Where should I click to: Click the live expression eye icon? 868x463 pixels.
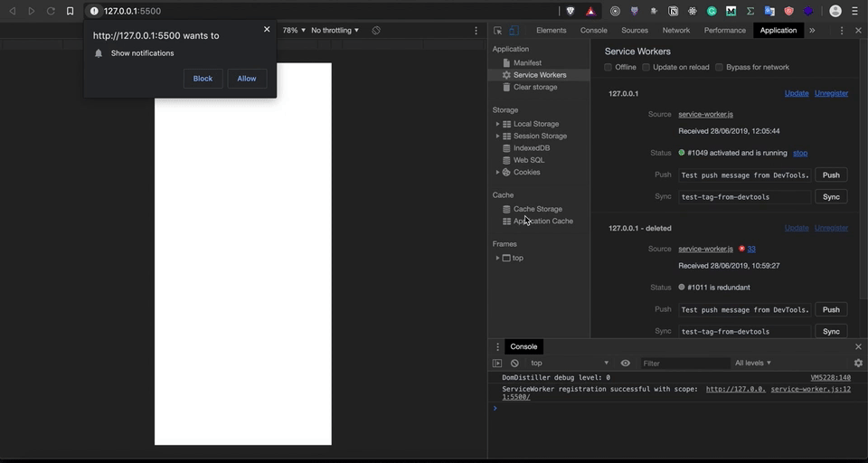pyautogui.click(x=626, y=364)
